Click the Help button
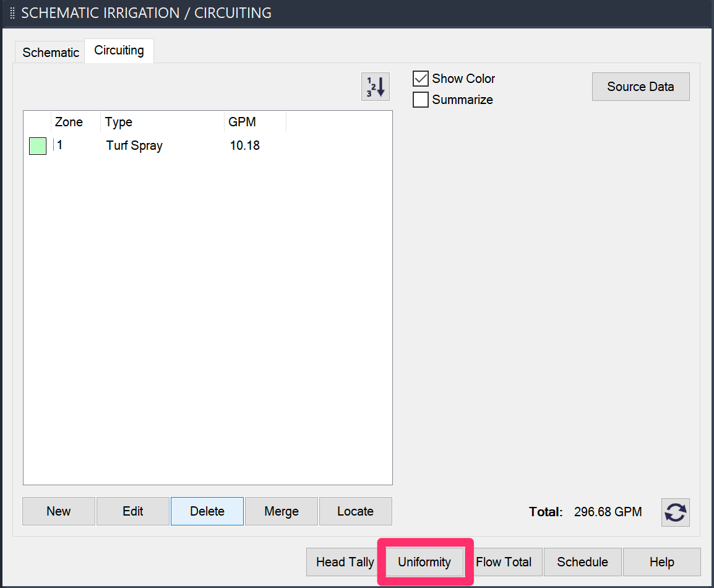 (661, 562)
